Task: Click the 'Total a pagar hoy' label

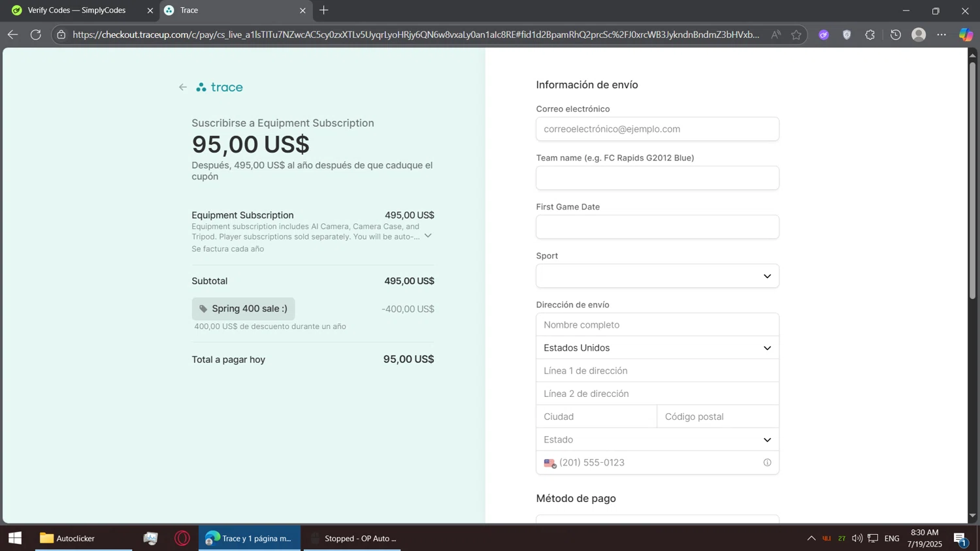Action: (x=229, y=360)
